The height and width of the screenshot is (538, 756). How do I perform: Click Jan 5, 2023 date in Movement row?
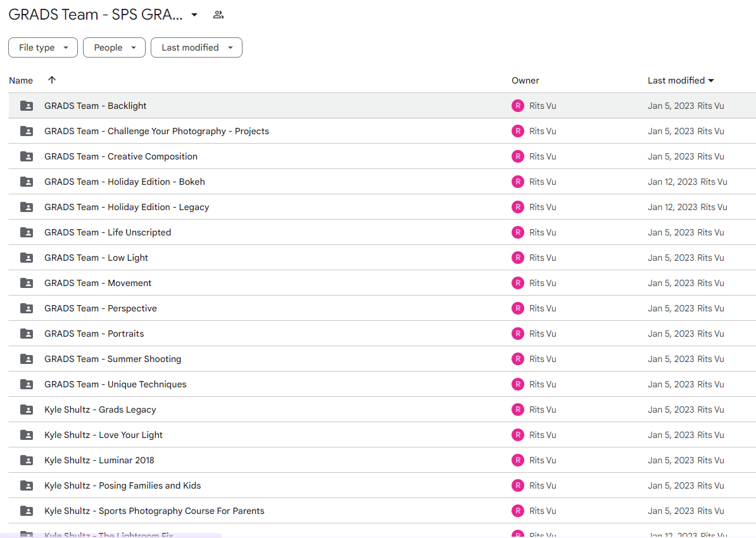pos(671,283)
